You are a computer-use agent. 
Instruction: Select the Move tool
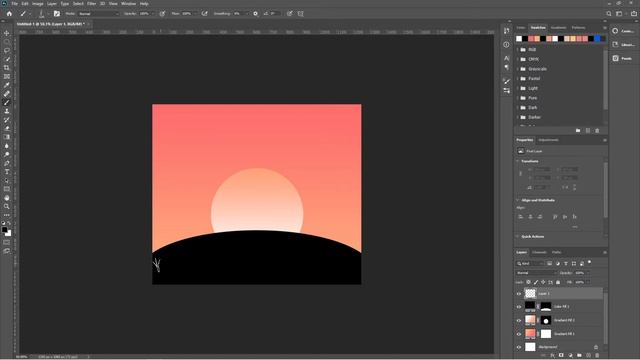pos(7,33)
